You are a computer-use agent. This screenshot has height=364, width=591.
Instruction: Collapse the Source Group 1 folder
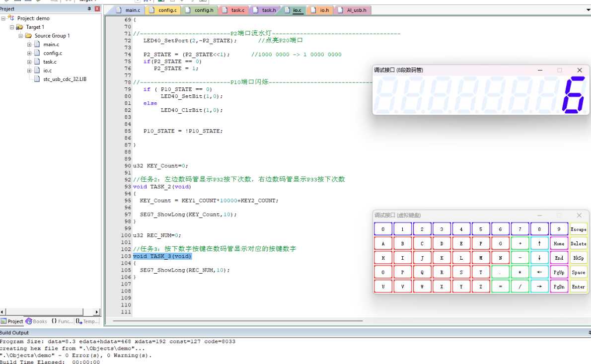click(21, 36)
